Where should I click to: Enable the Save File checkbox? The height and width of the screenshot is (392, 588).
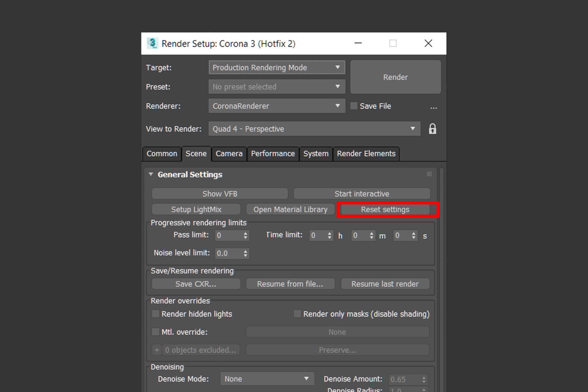click(x=353, y=106)
